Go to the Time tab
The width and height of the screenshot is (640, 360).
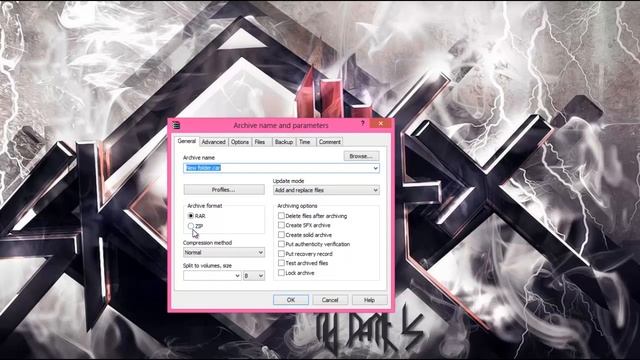click(x=305, y=142)
